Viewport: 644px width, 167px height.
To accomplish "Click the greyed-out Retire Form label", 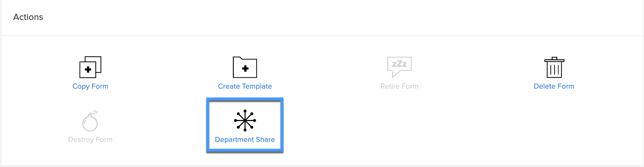I will pos(399,86).
